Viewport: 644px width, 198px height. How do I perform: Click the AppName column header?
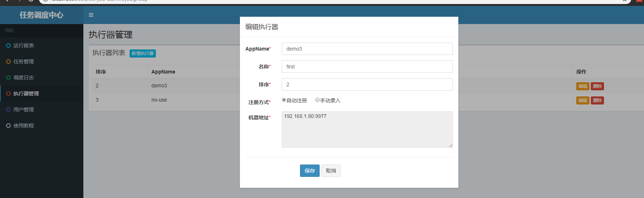tap(163, 72)
